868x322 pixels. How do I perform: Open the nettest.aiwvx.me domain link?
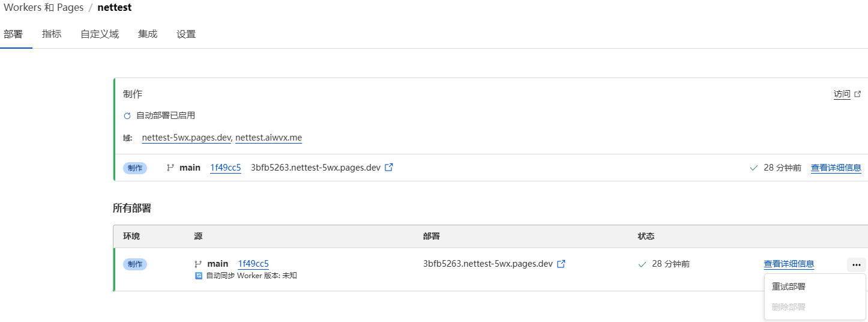(268, 138)
